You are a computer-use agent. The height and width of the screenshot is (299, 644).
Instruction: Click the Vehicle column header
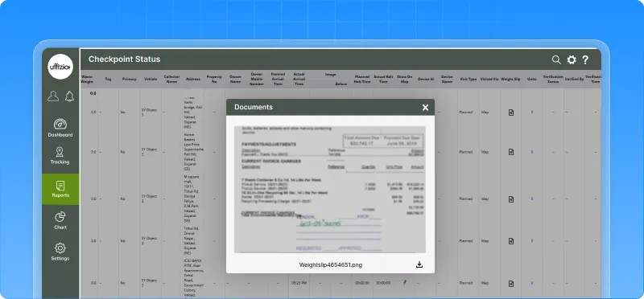tap(151, 79)
